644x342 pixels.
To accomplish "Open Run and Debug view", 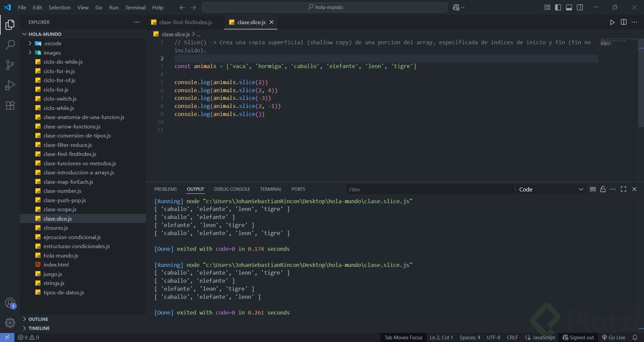I will 10,85.
